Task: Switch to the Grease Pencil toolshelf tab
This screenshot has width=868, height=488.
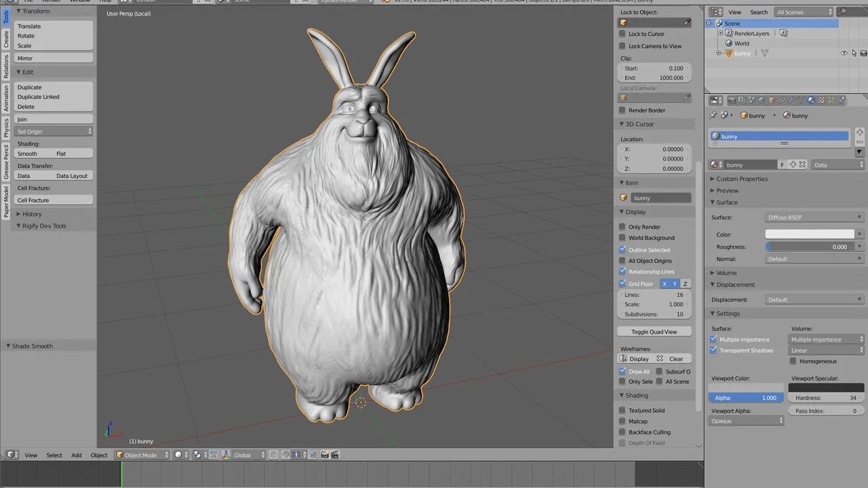Action: 6,161
